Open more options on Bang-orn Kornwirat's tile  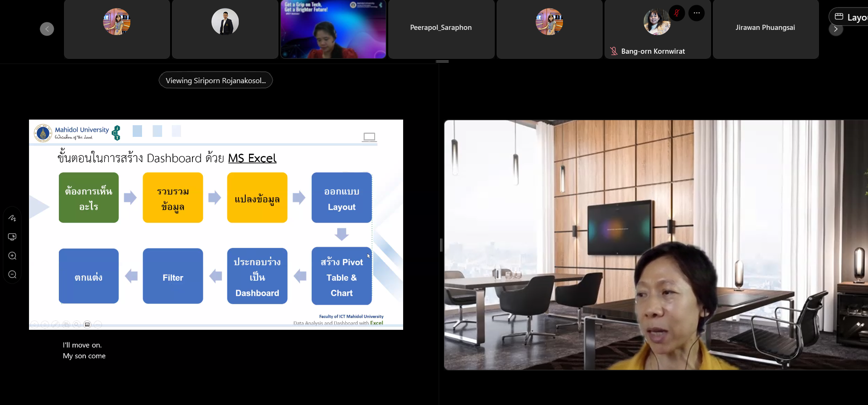point(697,13)
